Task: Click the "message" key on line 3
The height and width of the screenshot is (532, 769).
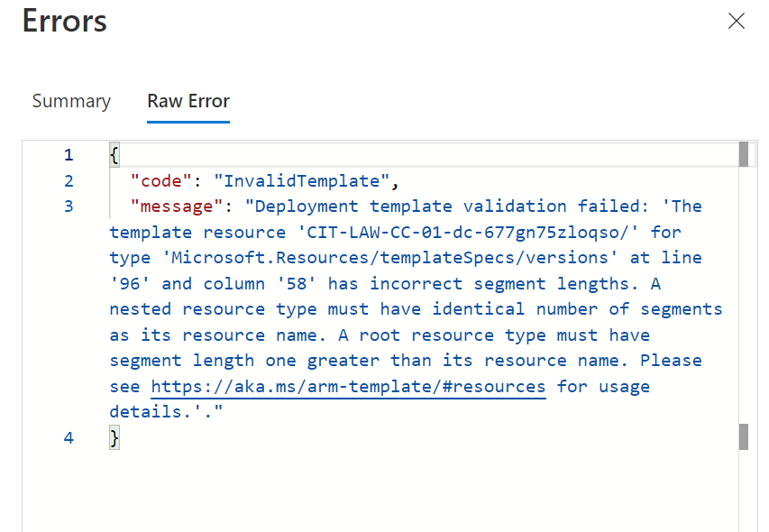Action: pyautogui.click(x=177, y=206)
